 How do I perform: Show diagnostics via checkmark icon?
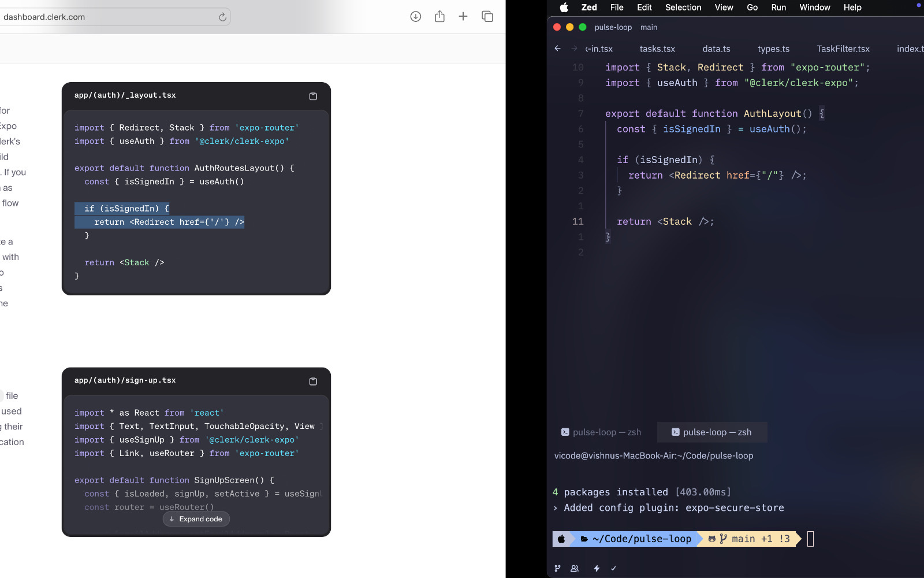click(613, 568)
